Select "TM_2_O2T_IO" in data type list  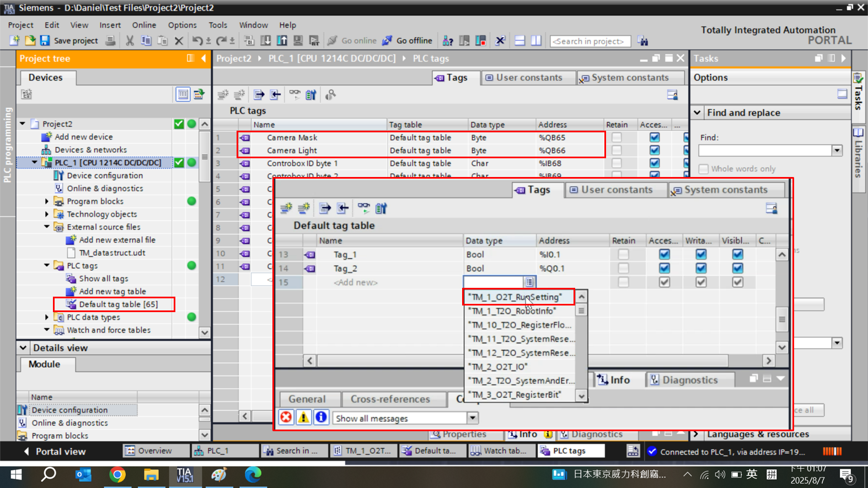click(x=499, y=367)
